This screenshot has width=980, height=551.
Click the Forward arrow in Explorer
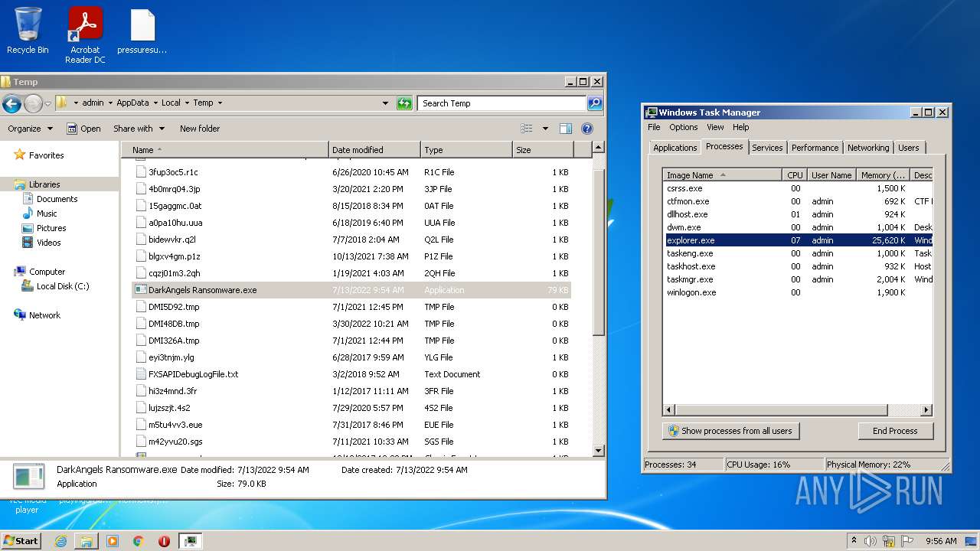[x=33, y=103]
